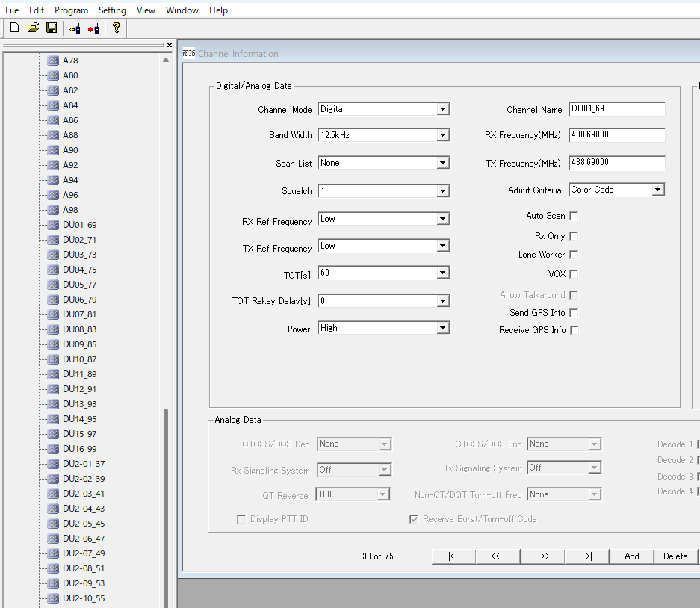Enable the Auto Scan checkbox
Screen dimensions: 700x608
click(x=574, y=216)
